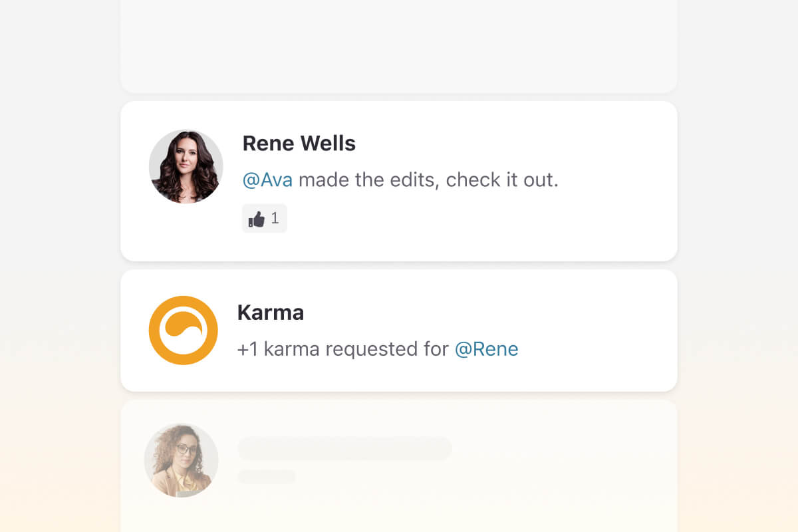
Task: Click the reaction counter showing 1
Action: [x=275, y=218]
